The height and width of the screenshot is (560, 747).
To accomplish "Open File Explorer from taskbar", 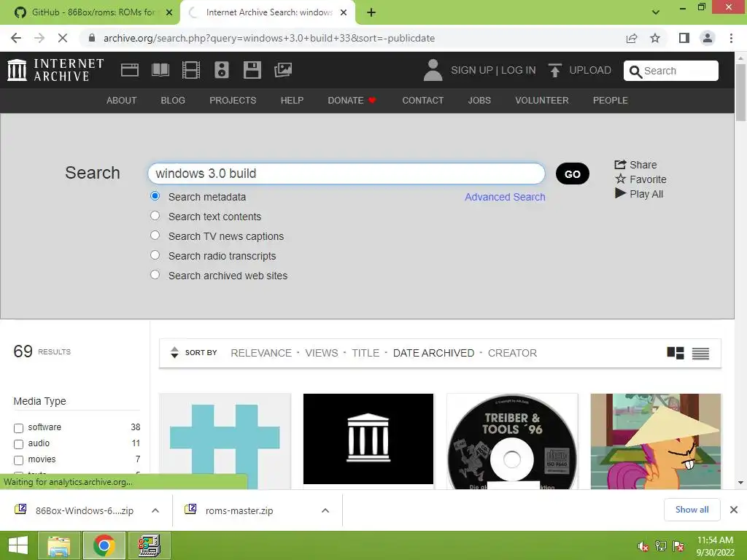I will point(59,545).
